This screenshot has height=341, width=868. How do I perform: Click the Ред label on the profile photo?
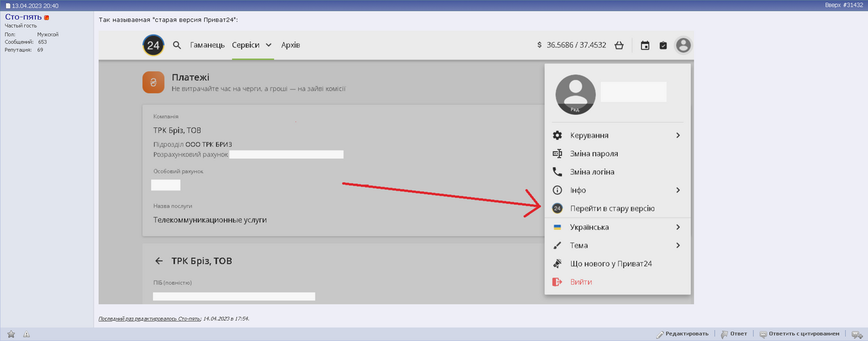(x=574, y=109)
